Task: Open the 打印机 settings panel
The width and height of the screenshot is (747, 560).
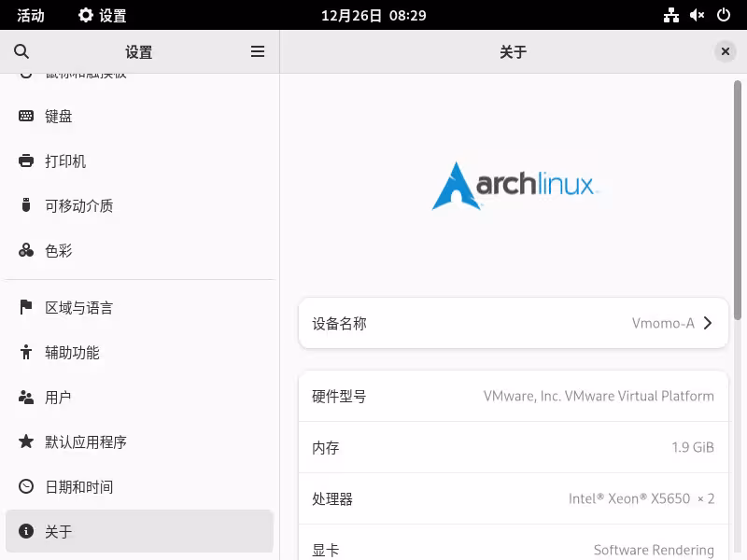Action: [x=139, y=161]
